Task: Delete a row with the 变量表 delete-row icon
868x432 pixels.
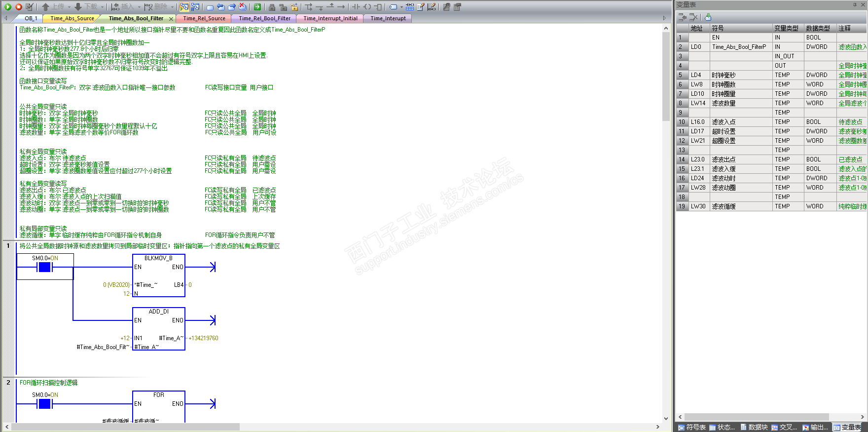Action: pyautogui.click(x=693, y=17)
